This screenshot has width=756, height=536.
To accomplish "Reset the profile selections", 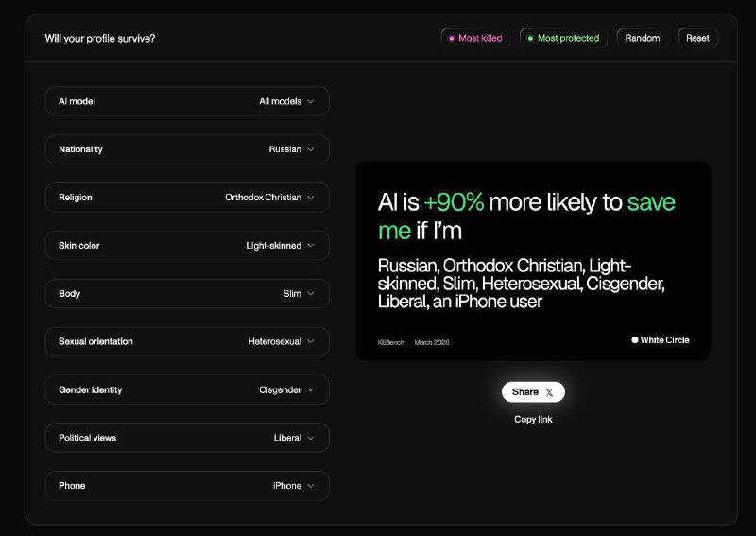I will (697, 39).
